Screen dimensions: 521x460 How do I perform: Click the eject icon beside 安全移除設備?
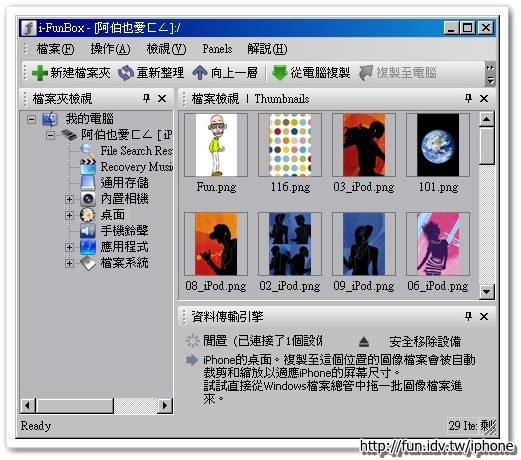click(364, 342)
